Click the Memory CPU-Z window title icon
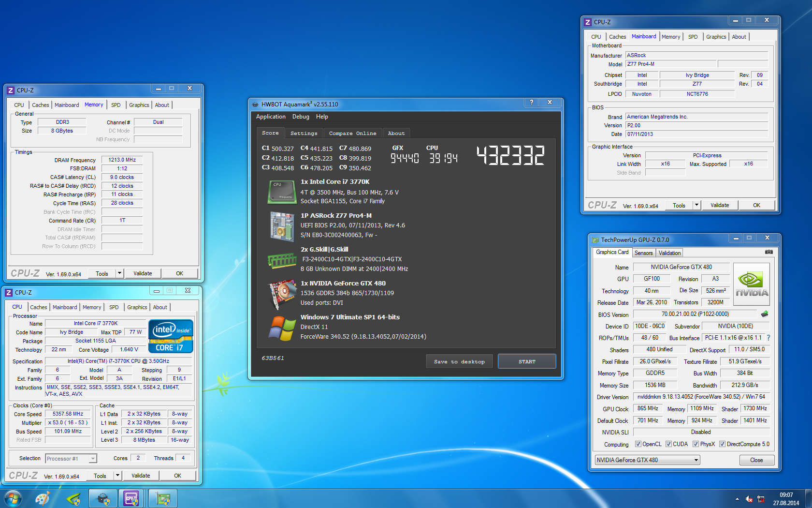 coord(11,90)
